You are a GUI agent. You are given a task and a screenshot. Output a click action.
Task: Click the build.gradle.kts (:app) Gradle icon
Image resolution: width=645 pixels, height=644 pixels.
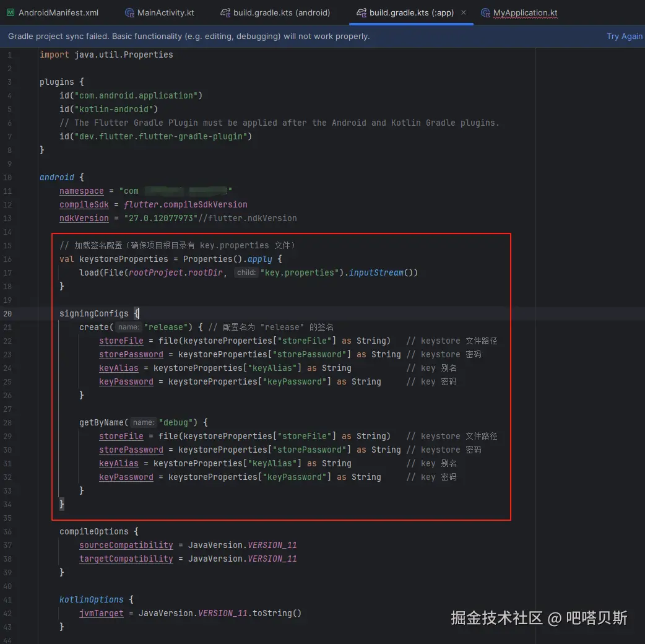pyautogui.click(x=361, y=13)
